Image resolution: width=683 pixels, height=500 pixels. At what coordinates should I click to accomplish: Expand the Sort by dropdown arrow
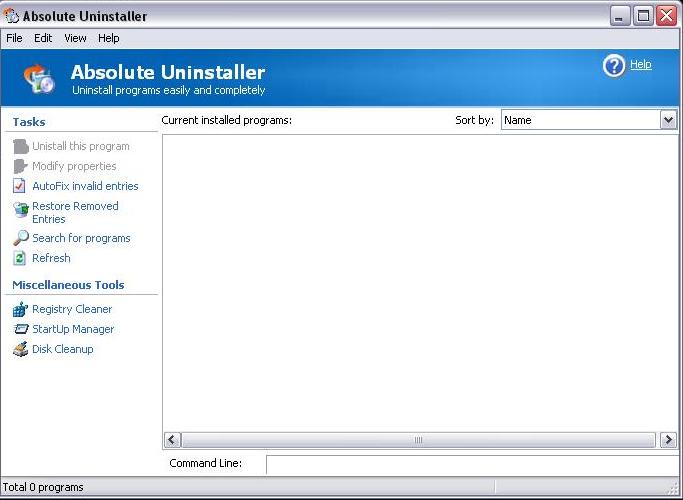pos(668,120)
